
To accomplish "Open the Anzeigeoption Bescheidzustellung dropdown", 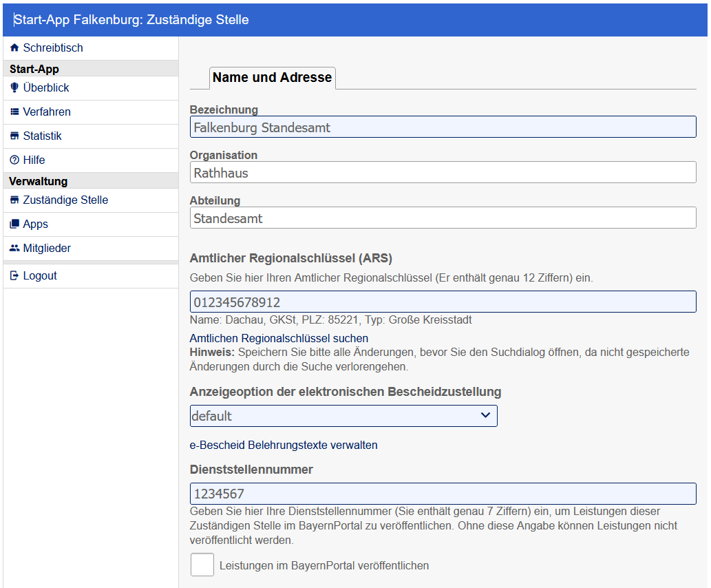I will (343, 416).
